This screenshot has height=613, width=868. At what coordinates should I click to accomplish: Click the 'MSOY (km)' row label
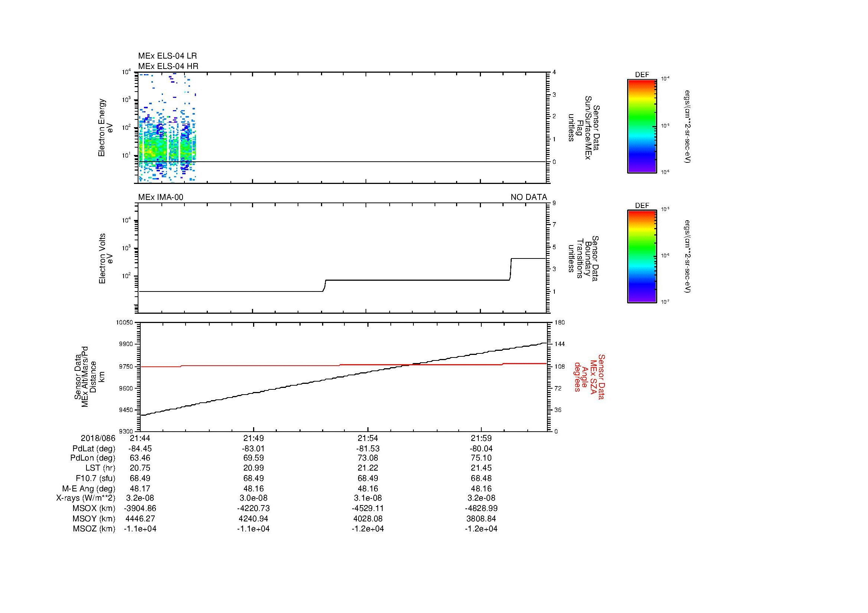[94, 519]
